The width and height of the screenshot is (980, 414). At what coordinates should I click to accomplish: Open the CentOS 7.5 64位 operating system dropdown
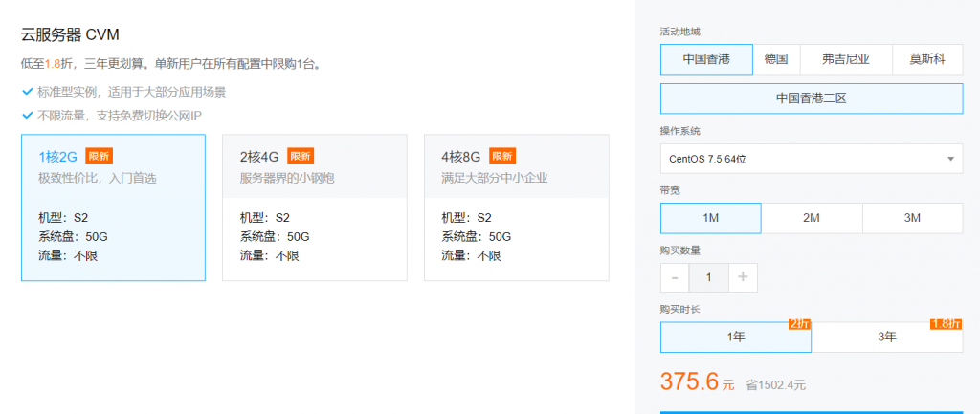point(812,159)
